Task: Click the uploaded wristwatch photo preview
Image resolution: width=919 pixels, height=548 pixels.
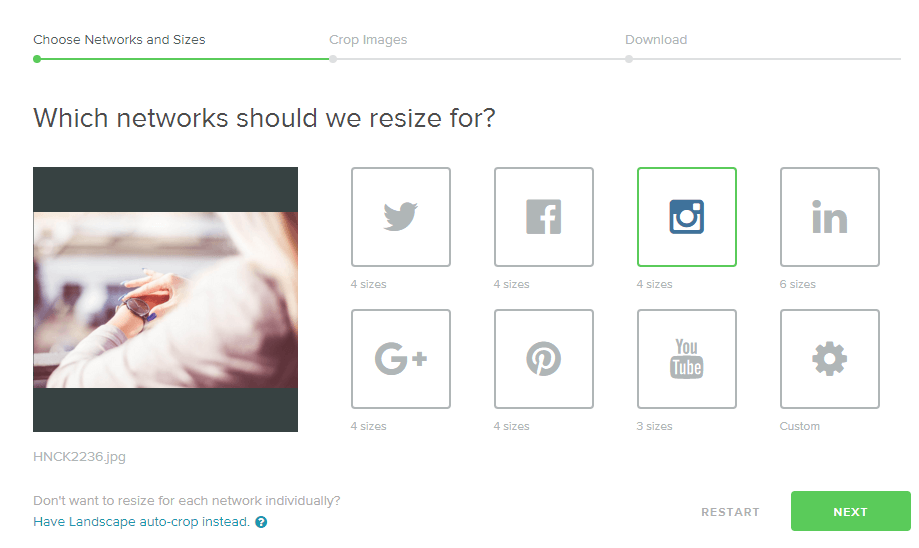Action: click(x=165, y=299)
